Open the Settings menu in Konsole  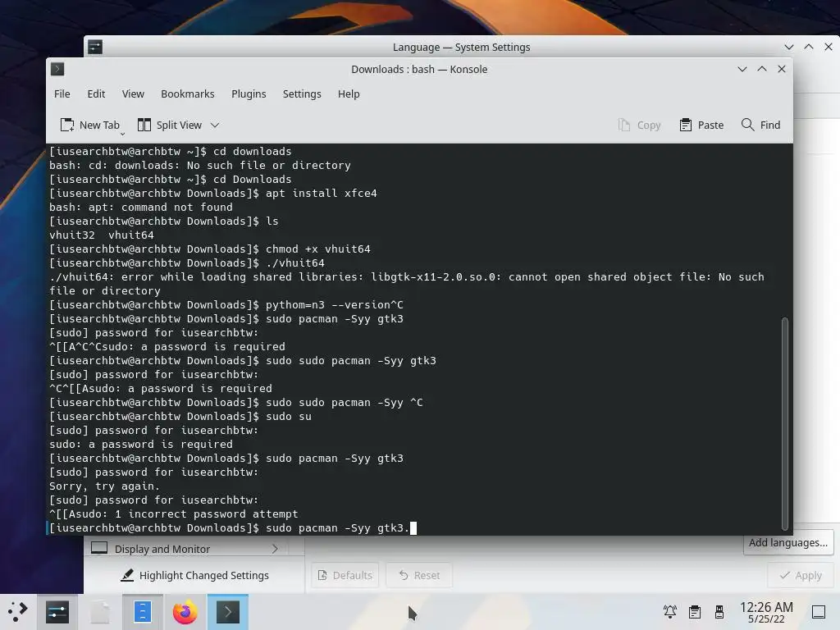click(x=302, y=94)
